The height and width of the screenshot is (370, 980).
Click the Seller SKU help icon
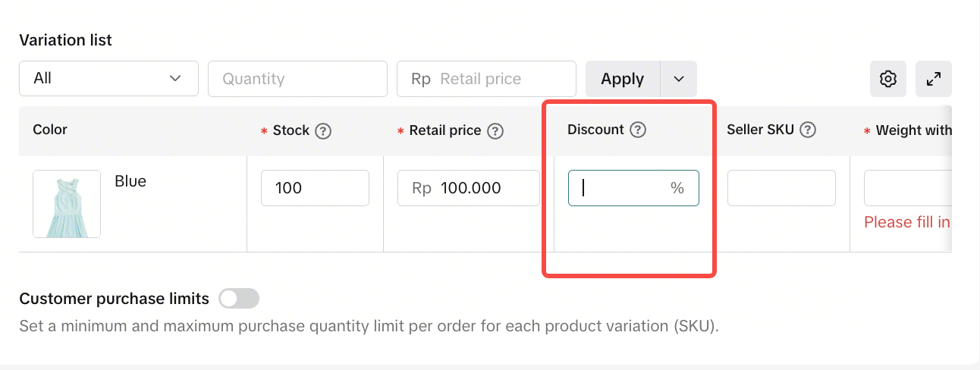click(x=808, y=130)
